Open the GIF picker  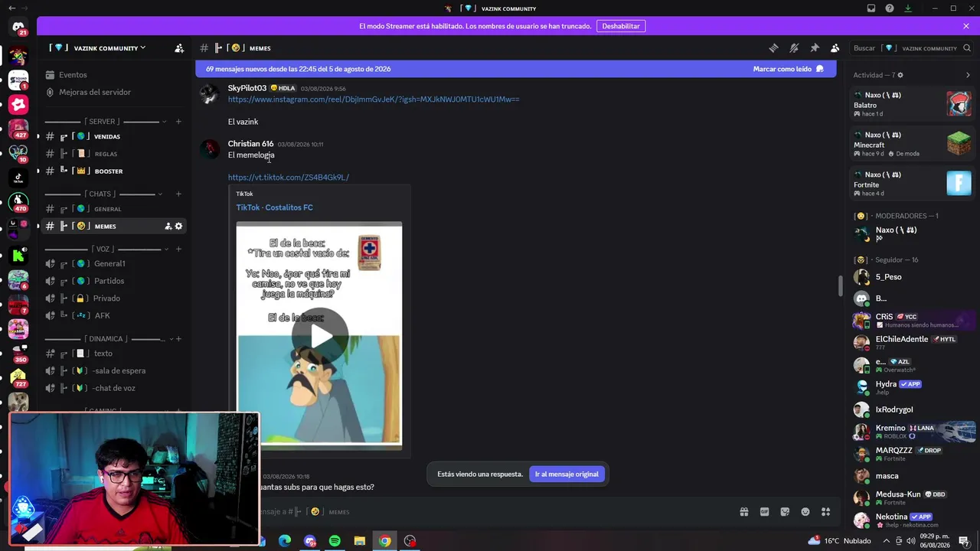pyautogui.click(x=764, y=512)
